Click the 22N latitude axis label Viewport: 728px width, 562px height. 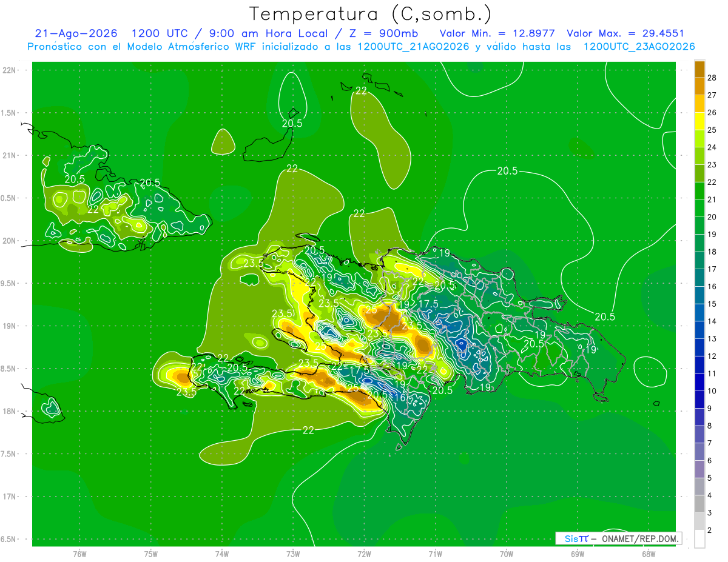tap(10, 70)
